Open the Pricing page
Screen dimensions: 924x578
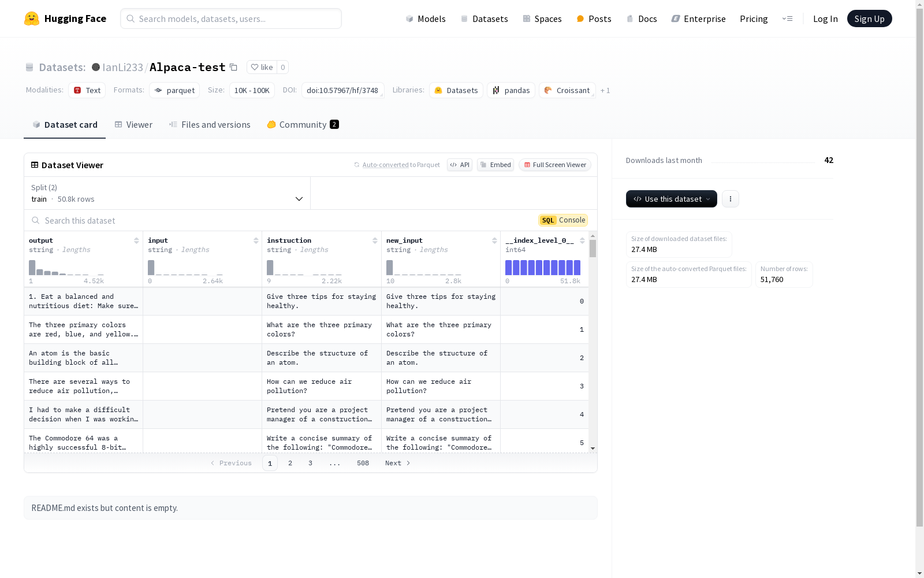(754, 18)
